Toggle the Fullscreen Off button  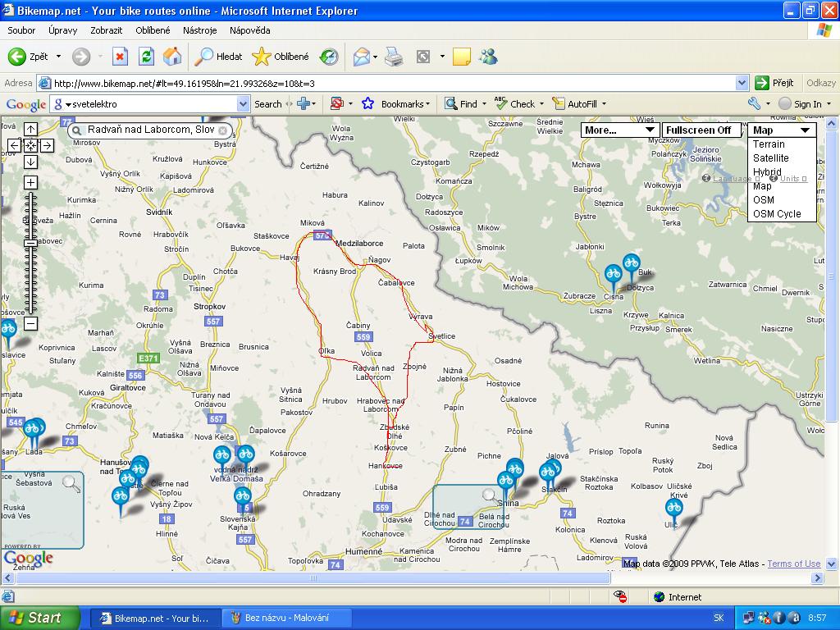(699, 130)
